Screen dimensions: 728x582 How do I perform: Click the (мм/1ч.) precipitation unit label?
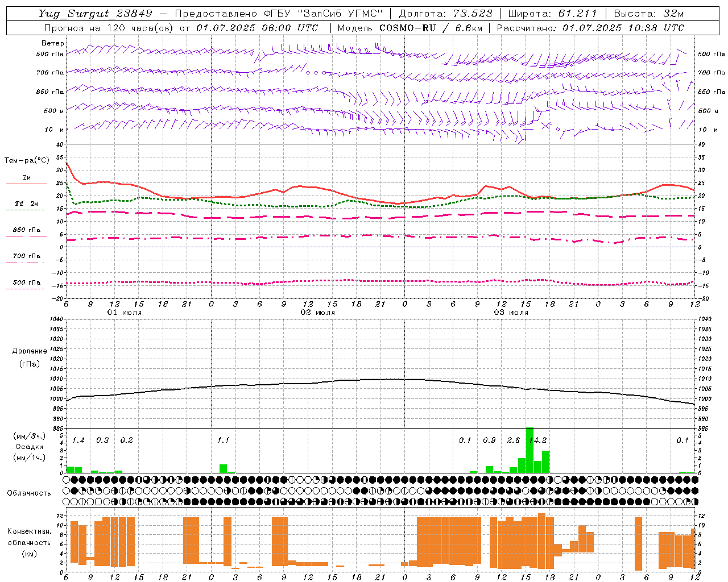[29, 458]
